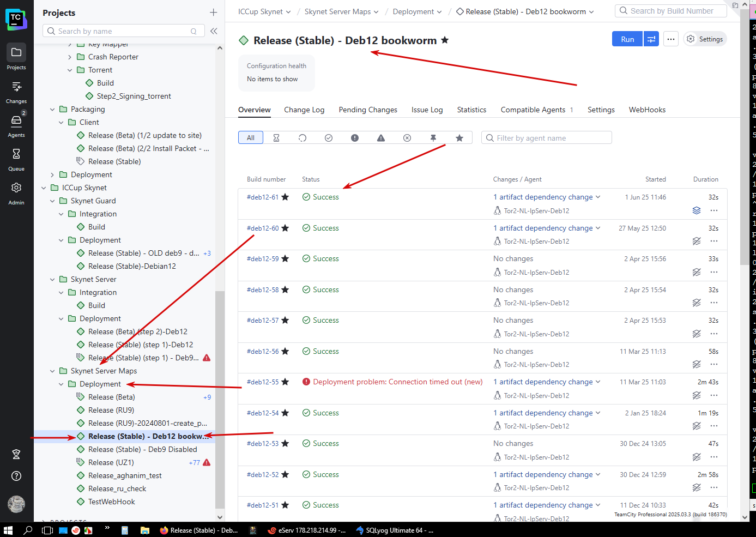This screenshot has height=537, width=756.
Task: Switch to the Pending Changes tab
Action: tap(368, 110)
